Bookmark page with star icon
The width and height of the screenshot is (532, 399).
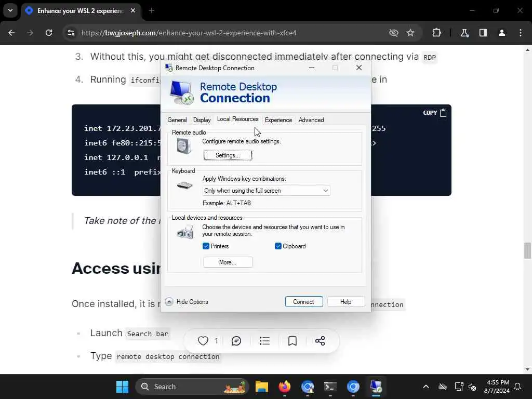pos(410,33)
